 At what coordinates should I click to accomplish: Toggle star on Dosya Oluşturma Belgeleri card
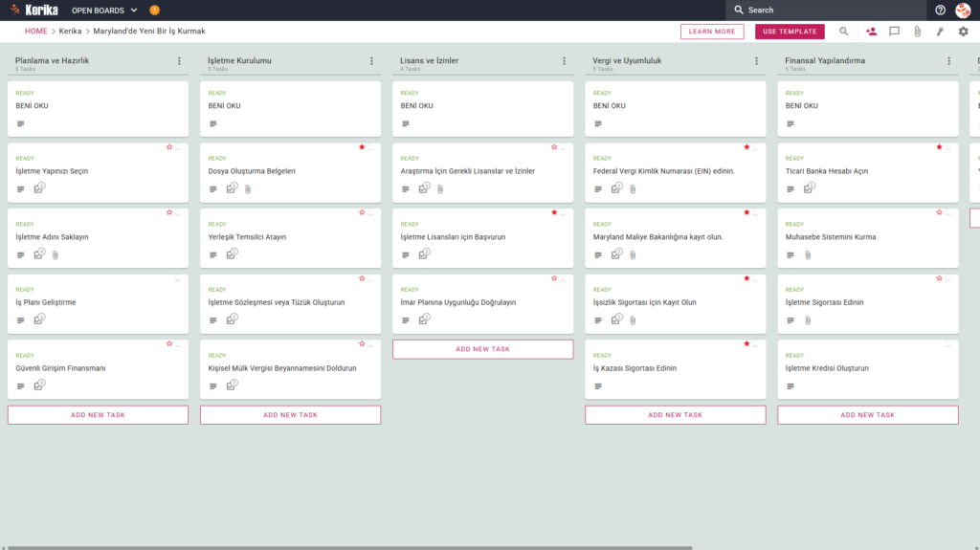[362, 147]
